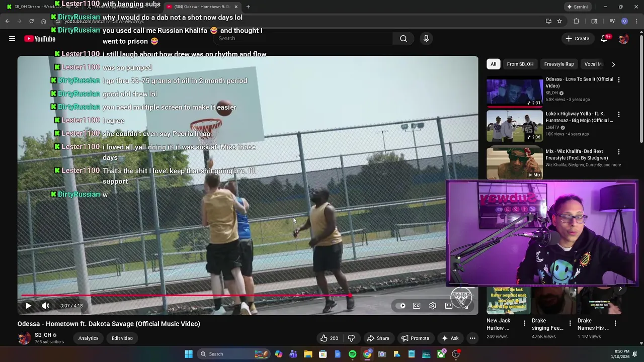Show next shorts with the arrow

pyautogui.click(x=620, y=289)
